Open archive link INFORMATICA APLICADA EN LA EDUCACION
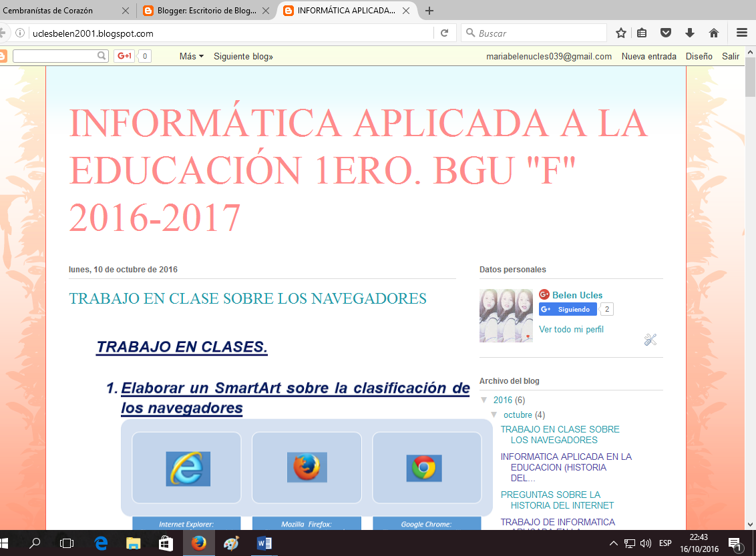 tap(566, 467)
